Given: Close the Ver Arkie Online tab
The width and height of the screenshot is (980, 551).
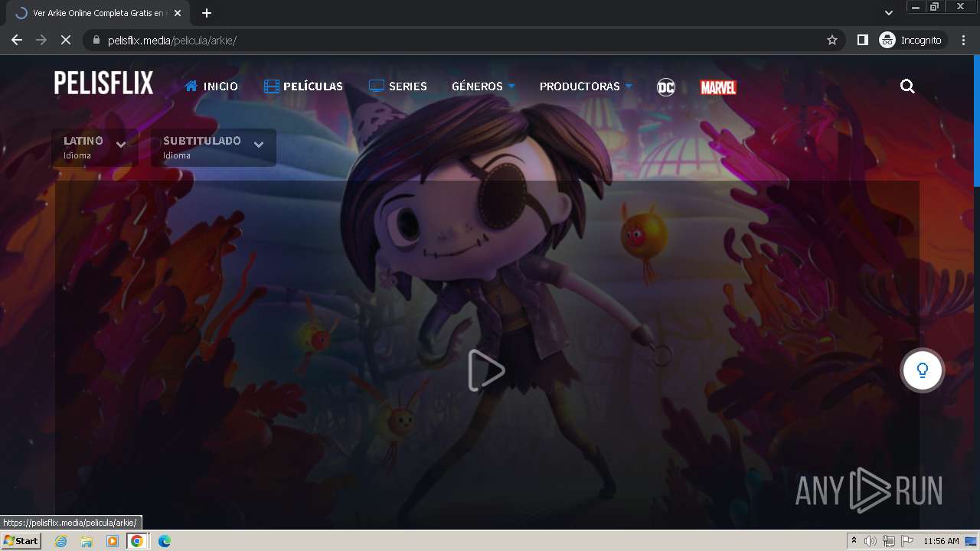Looking at the screenshot, I should tap(178, 13).
